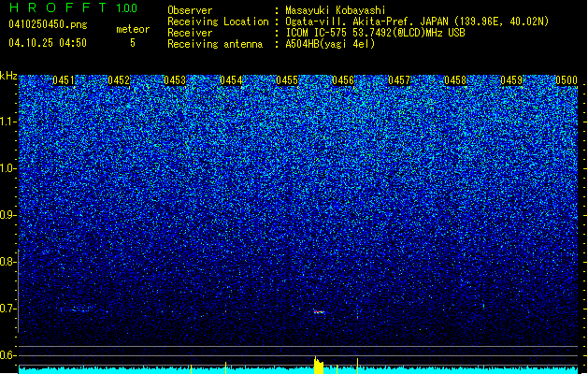Click the 0455 time marker
This screenshot has height=374, width=588.
pyautogui.click(x=287, y=80)
